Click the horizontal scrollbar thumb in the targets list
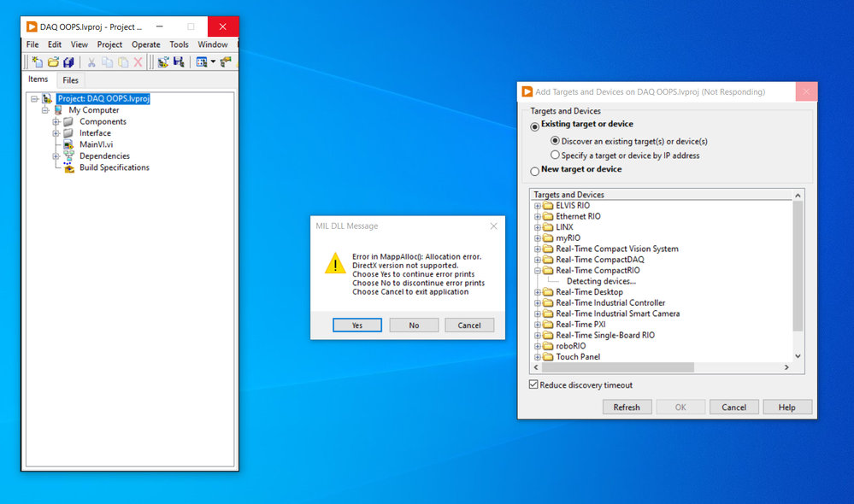The height and width of the screenshot is (504, 854). click(618, 367)
